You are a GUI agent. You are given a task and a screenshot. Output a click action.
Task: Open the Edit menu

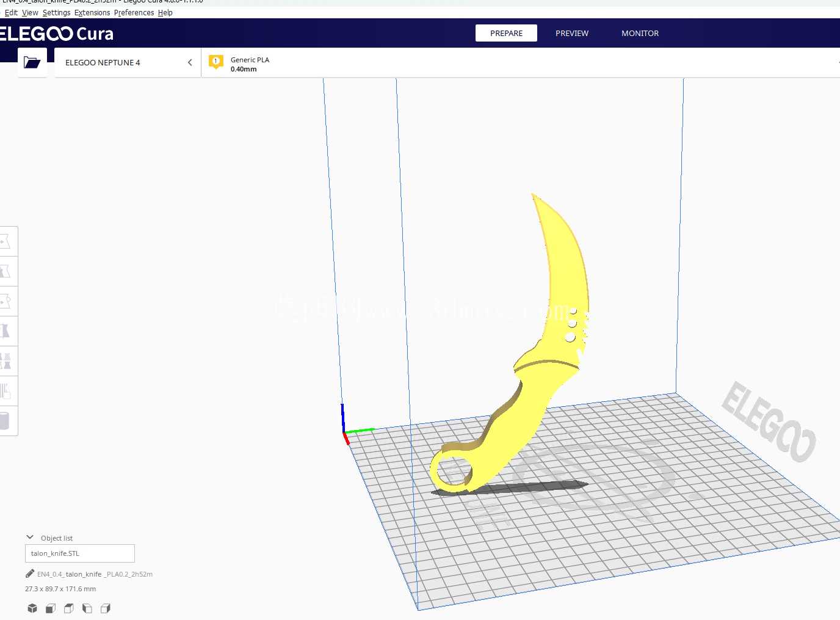pos(11,12)
